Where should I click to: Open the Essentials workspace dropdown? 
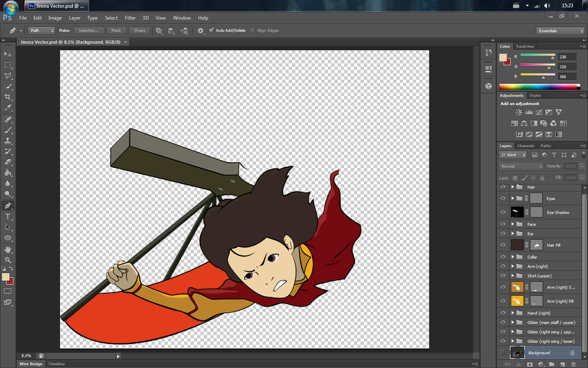[560, 31]
